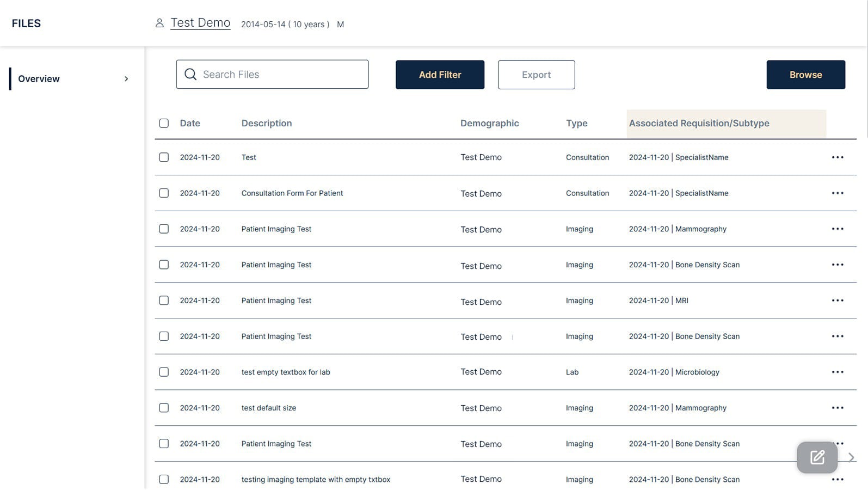Open the floating edit note icon
This screenshot has width=868, height=490.
817,457
